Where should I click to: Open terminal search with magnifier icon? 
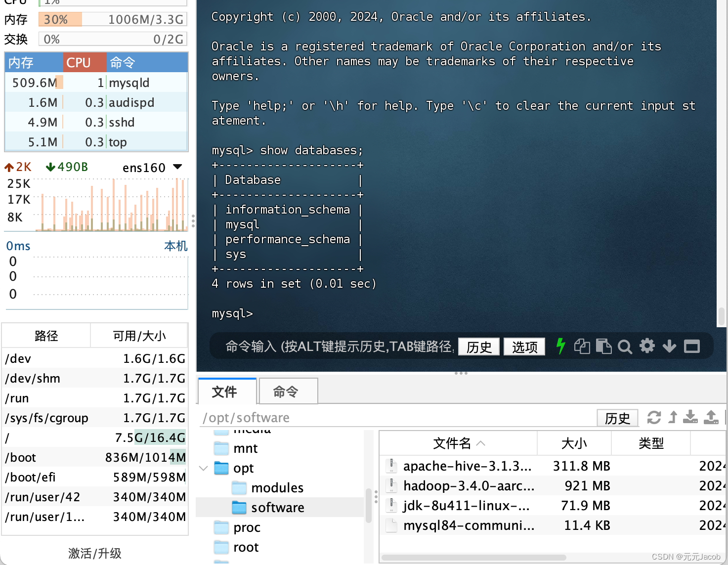pos(625,347)
